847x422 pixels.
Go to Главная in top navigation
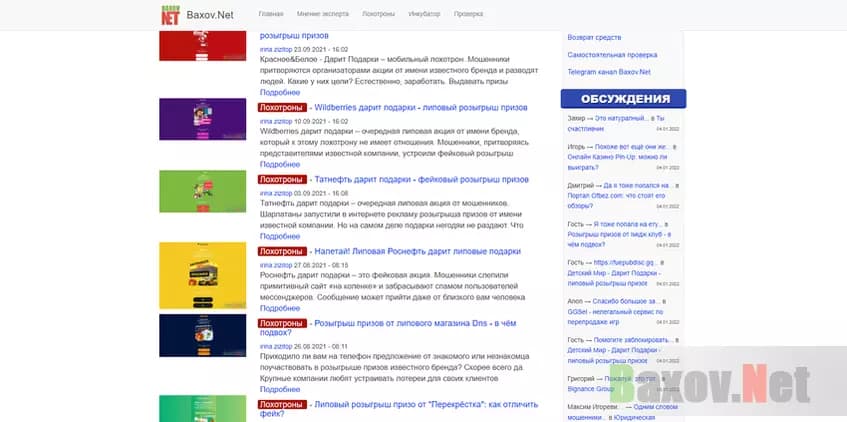[271, 14]
